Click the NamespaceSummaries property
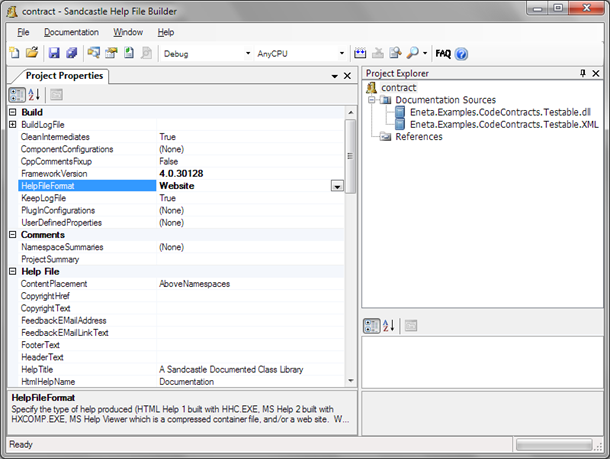Screen dimensions: 610x459 62,247
